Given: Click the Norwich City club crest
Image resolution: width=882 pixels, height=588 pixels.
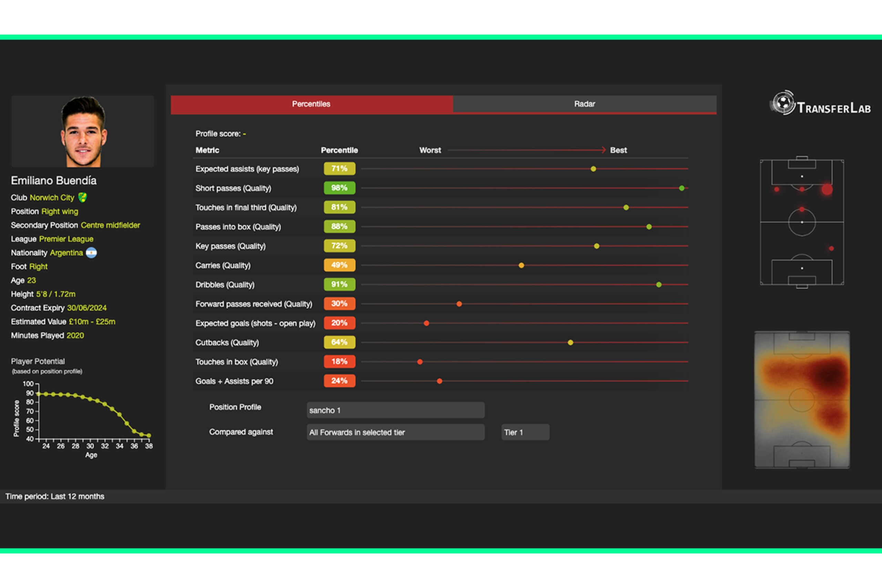Looking at the screenshot, I should 82,197.
